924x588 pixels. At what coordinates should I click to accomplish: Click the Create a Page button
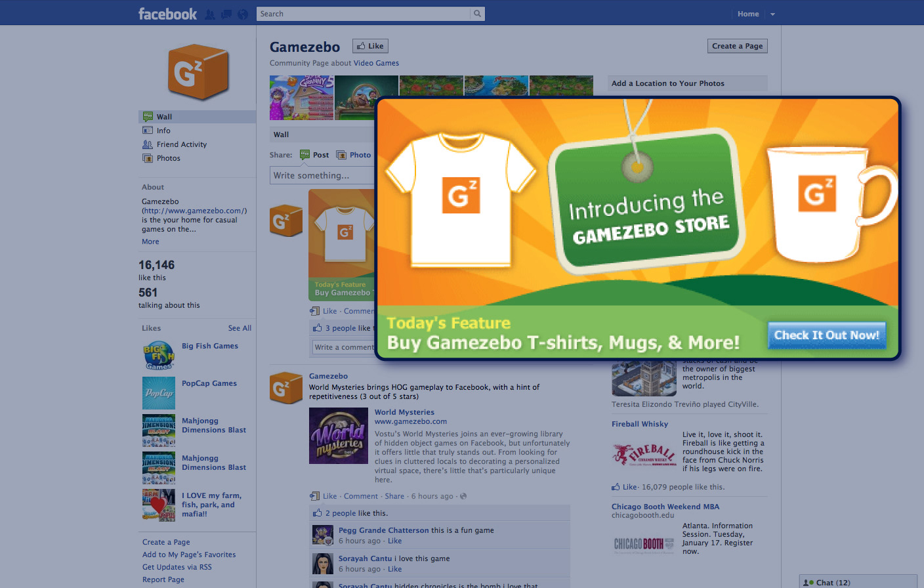click(x=737, y=46)
